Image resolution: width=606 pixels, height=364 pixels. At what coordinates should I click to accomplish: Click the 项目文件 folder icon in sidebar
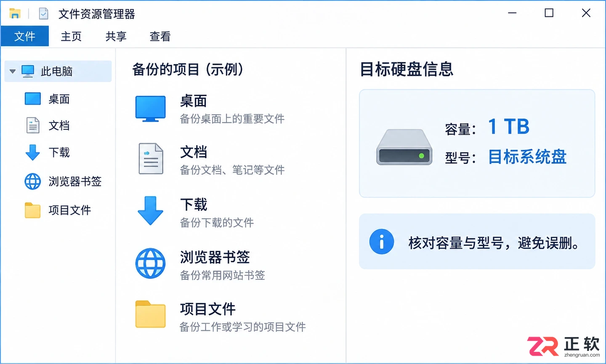[x=32, y=210]
